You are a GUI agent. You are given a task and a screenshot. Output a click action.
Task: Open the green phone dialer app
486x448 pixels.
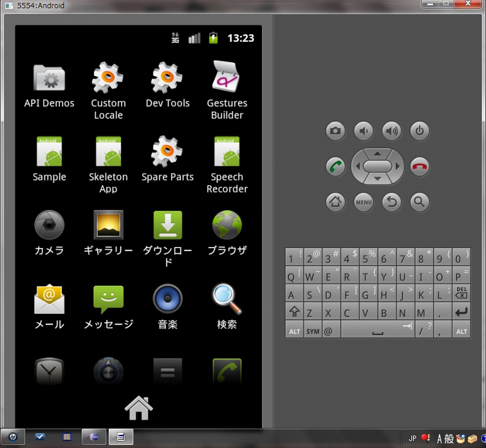tap(227, 372)
